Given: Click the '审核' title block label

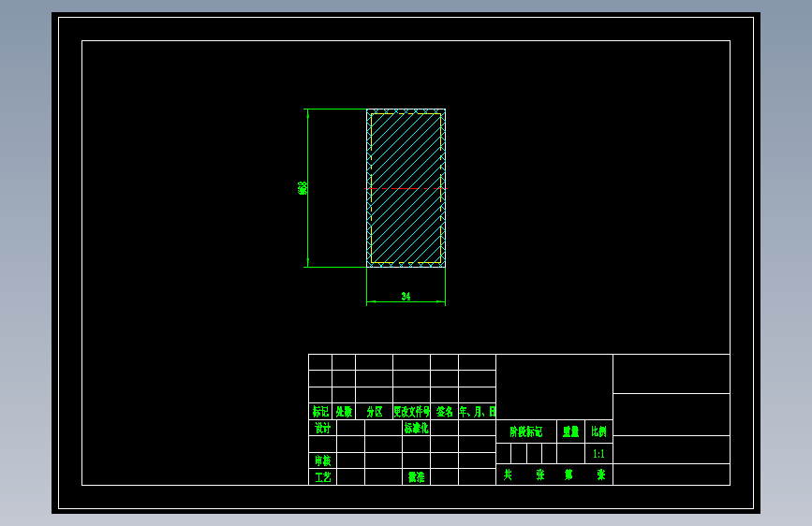Looking at the screenshot, I should pyautogui.click(x=322, y=460).
